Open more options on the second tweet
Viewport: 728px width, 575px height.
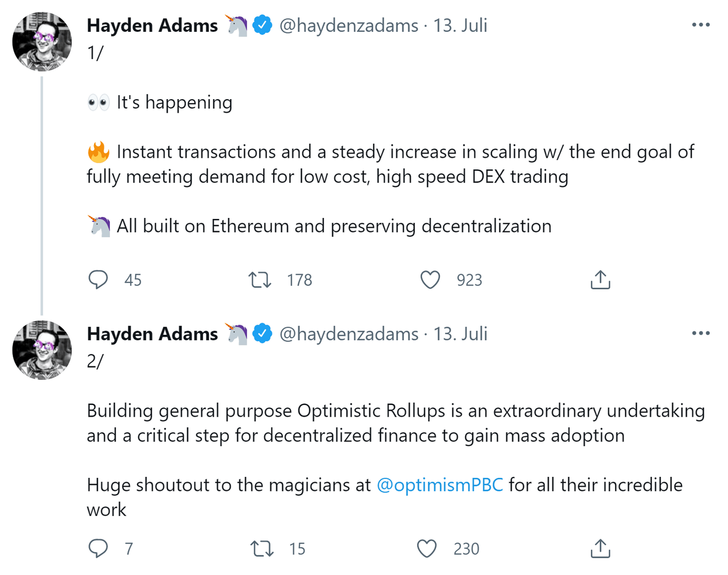(x=701, y=333)
